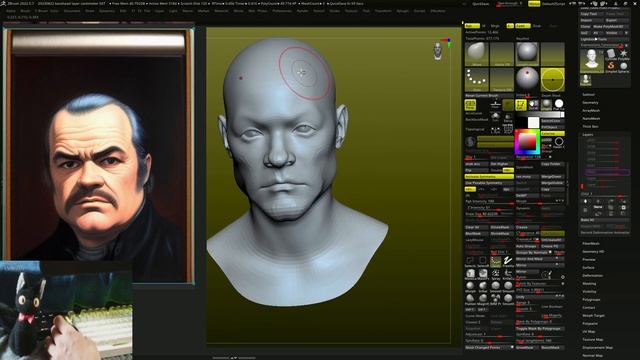Image resolution: width=640 pixels, height=360 pixels.
Task: Expand the Subtool subpalette
Action: click(589, 95)
